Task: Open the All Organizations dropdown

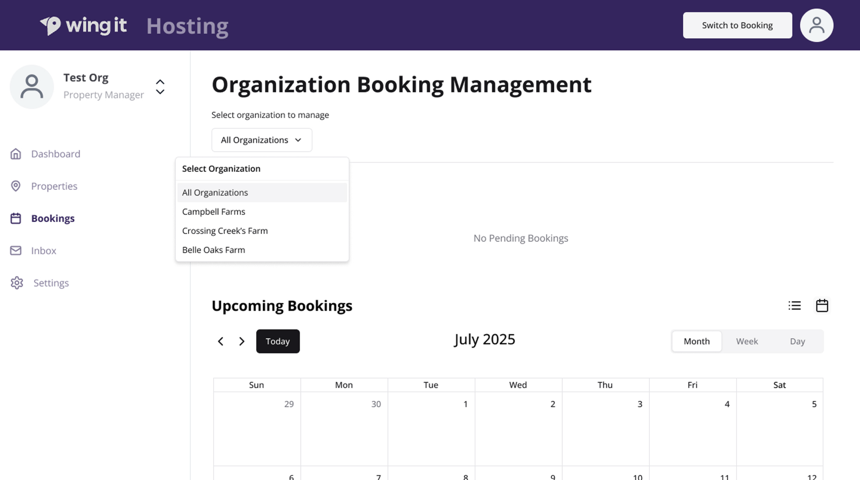Action: click(x=262, y=140)
